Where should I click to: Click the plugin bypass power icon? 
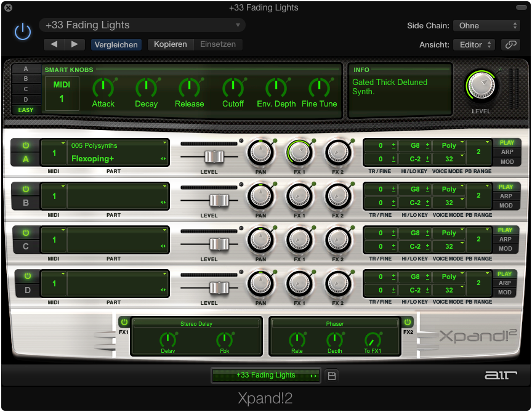(x=23, y=32)
